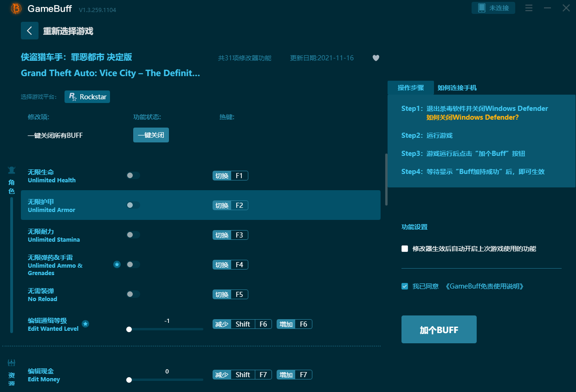
Task: Minimize the GameBuff window
Action: click(x=548, y=8)
